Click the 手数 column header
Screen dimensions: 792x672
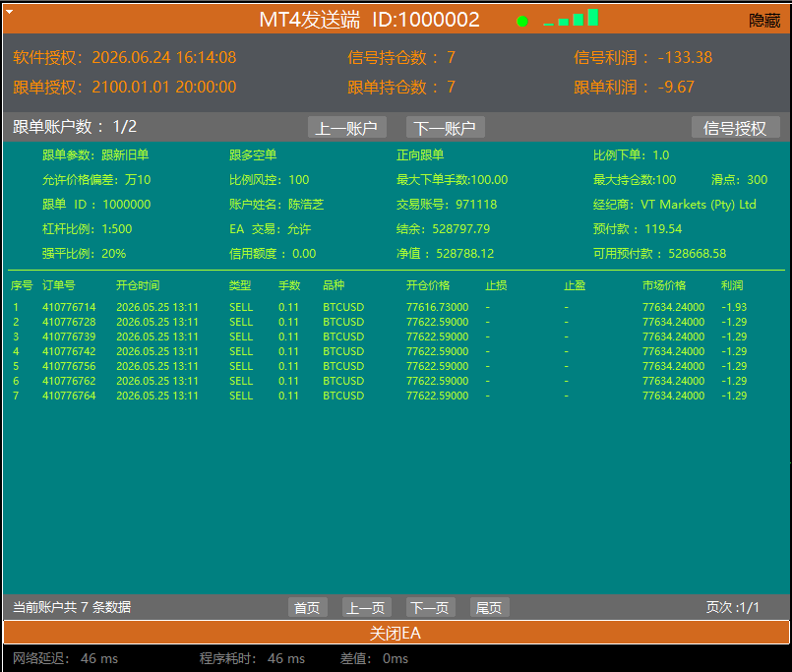(x=289, y=285)
